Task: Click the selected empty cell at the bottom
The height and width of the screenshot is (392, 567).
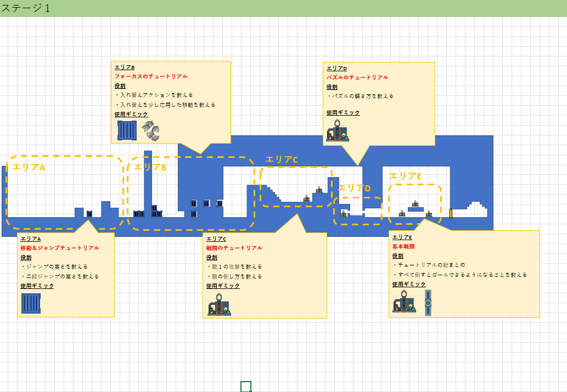Action: (245, 387)
